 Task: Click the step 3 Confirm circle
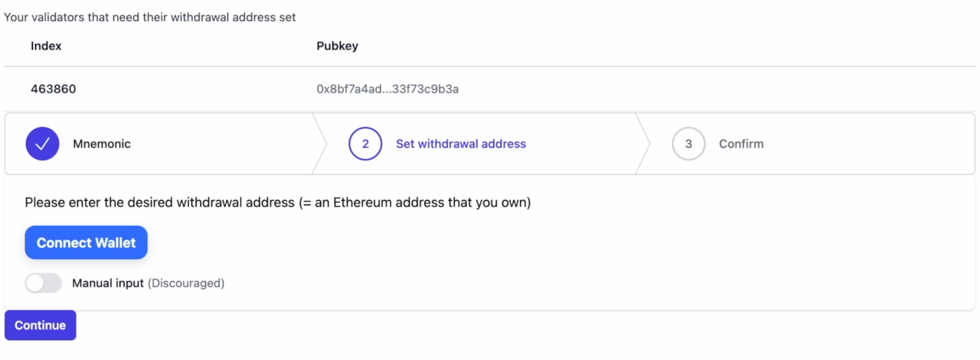pyautogui.click(x=688, y=144)
